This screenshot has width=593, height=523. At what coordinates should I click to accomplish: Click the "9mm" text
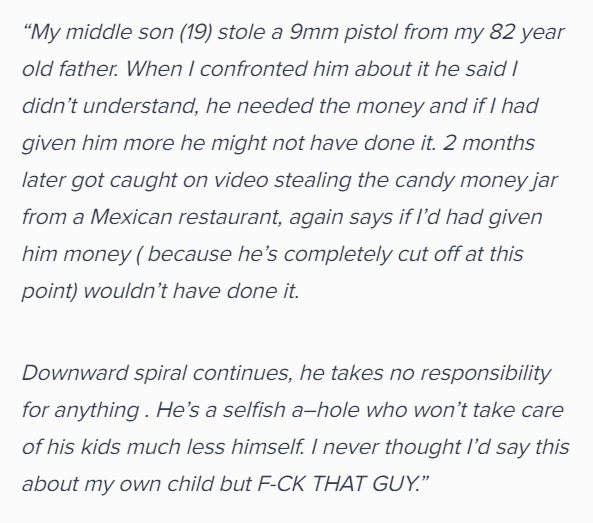(314, 32)
